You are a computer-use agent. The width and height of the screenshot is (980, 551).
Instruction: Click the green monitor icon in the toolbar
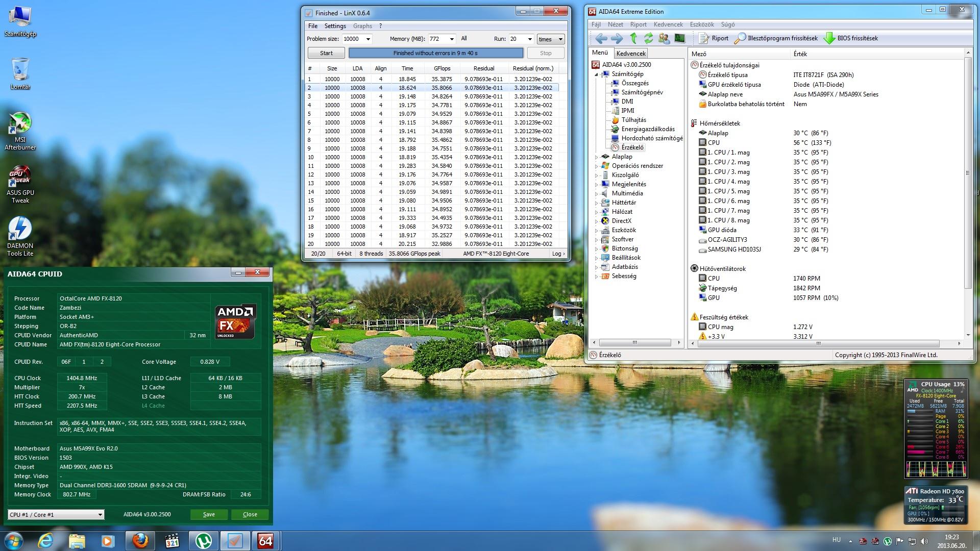click(x=679, y=38)
